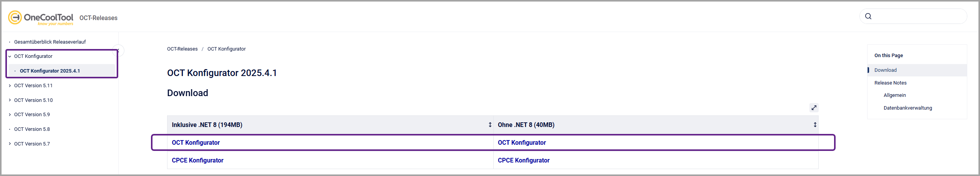Jump to Datenbankverwaltung in On this Page
This screenshot has height=176, width=980.
tap(908, 108)
